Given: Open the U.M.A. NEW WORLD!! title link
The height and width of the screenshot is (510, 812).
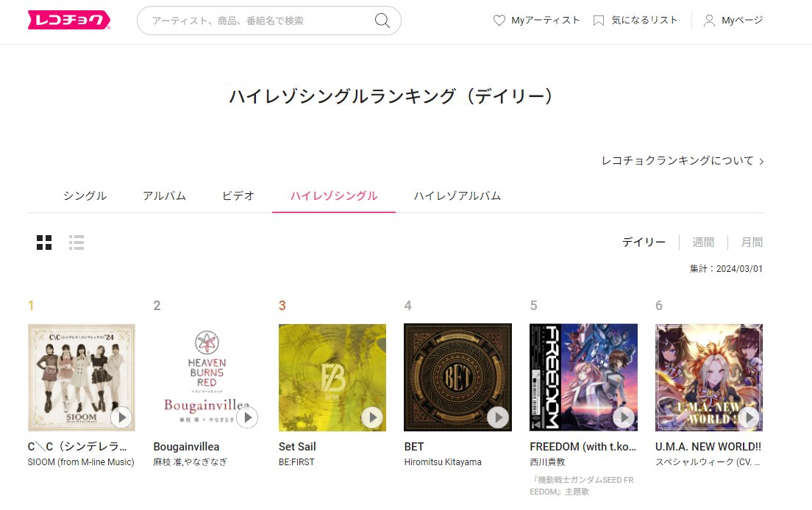Looking at the screenshot, I should coord(708,446).
